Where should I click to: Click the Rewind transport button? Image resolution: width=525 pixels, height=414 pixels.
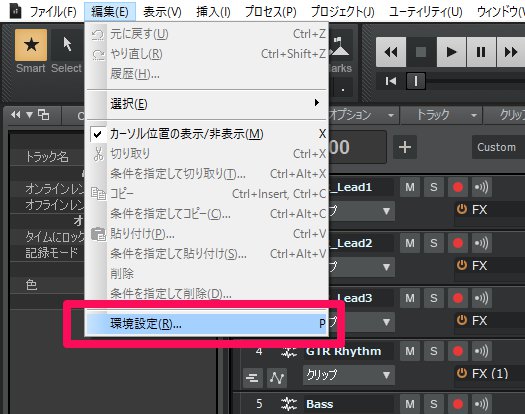pos(391,52)
